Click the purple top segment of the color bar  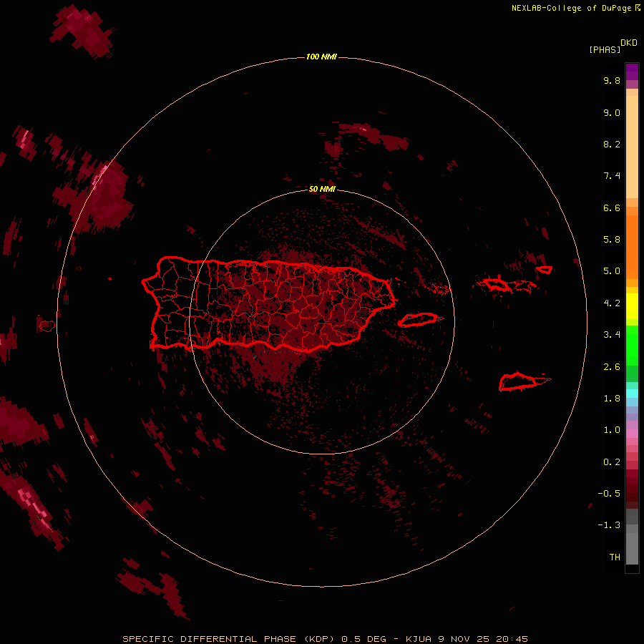pyautogui.click(x=632, y=72)
